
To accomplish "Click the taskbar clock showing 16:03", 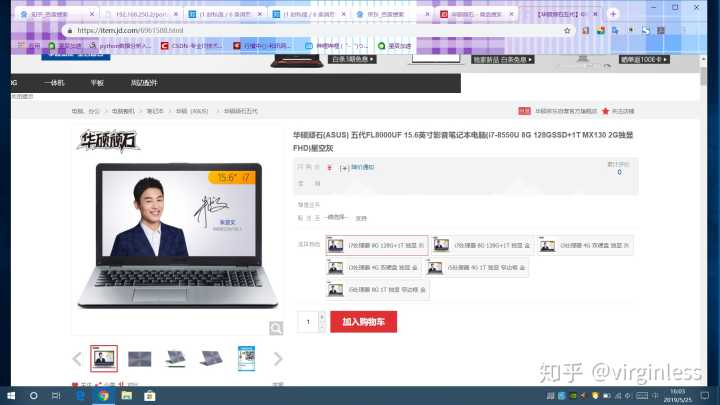I will click(680, 395).
